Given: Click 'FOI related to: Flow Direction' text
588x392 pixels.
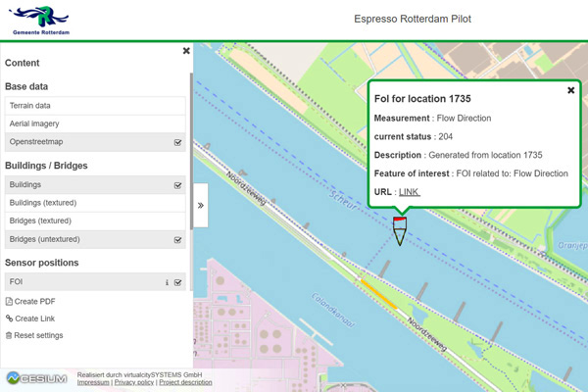Looking at the screenshot, I should (x=512, y=173).
